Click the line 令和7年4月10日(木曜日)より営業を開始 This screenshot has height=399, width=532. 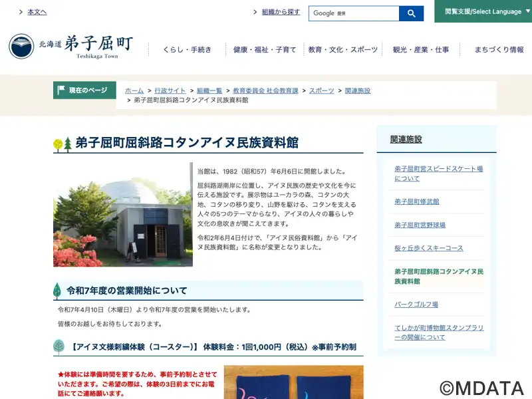click(x=154, y=310)
